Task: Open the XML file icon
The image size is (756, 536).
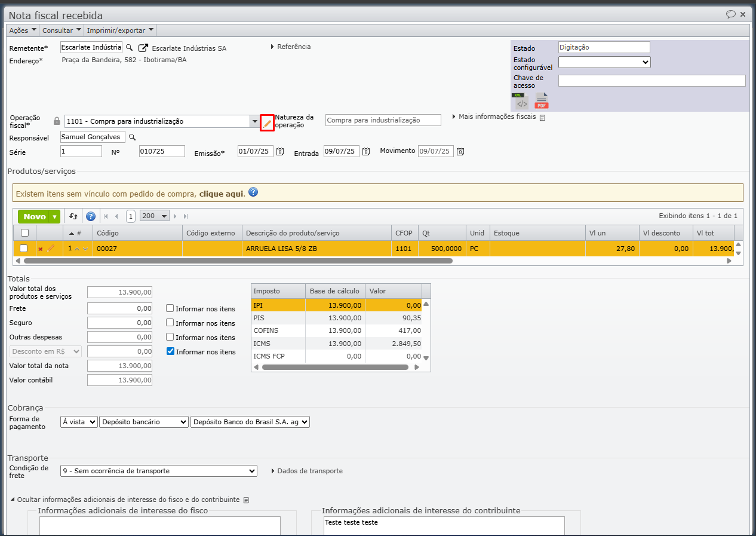Action: (521, 102)
